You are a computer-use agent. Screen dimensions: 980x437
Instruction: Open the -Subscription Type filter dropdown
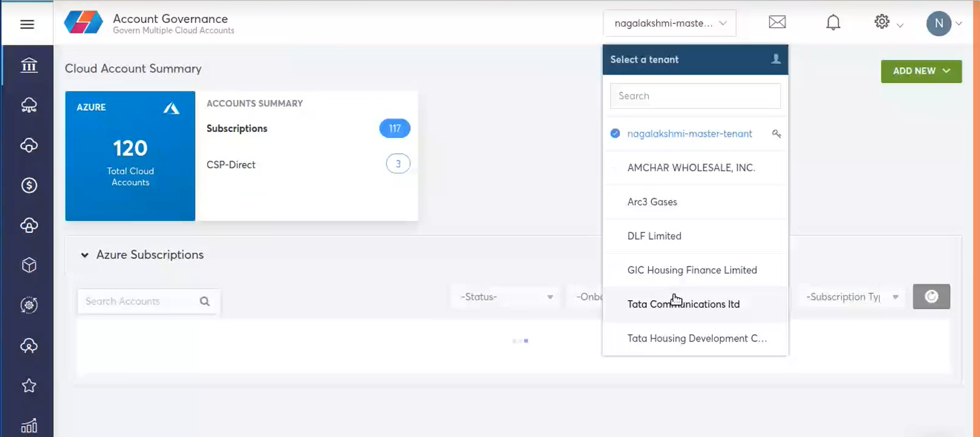point(851,297)
